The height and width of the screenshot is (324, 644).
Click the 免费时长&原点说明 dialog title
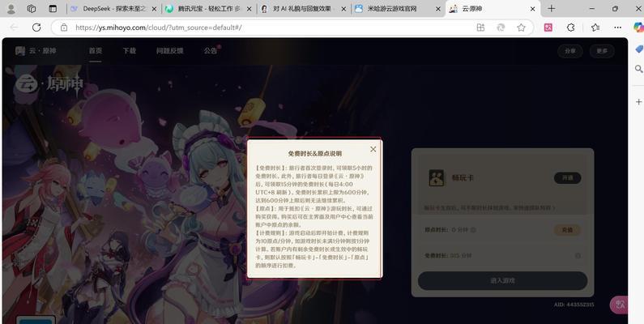click(314, 154)
